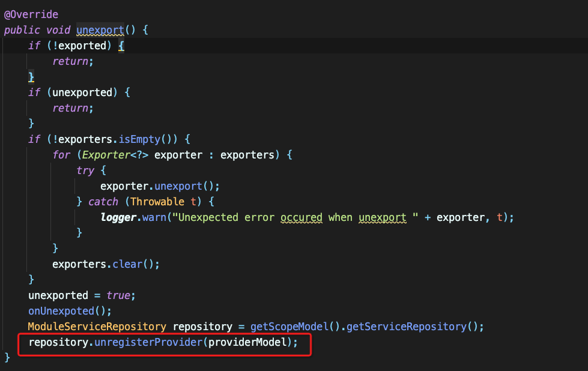588x371 pixels.
Task: Click the 'public void' modifiers
Action: coord(37,30)
